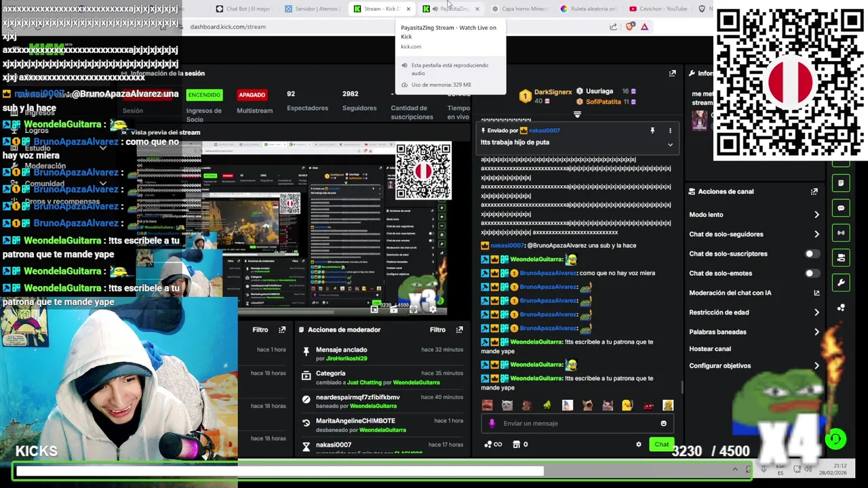Collapse the pinned message chevron

pos(670,144)
